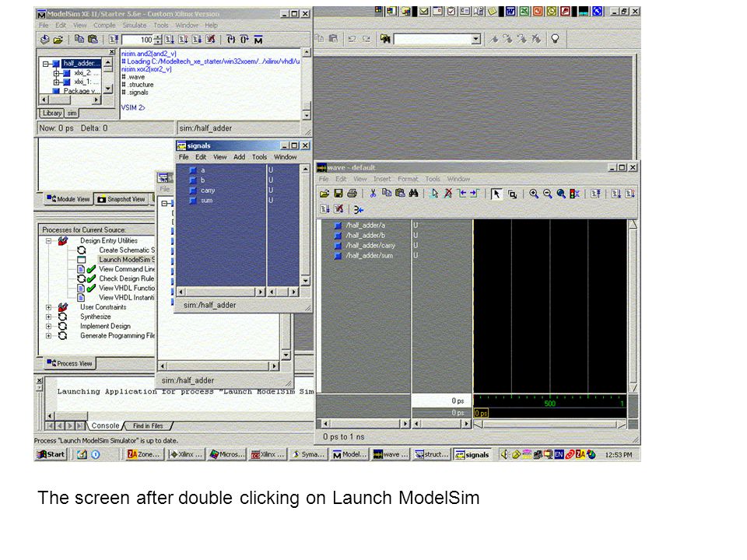This screenshot has height=560, width=747.
Task: Expand xbi_2 node in workspace tree
Action: (56, 73)
